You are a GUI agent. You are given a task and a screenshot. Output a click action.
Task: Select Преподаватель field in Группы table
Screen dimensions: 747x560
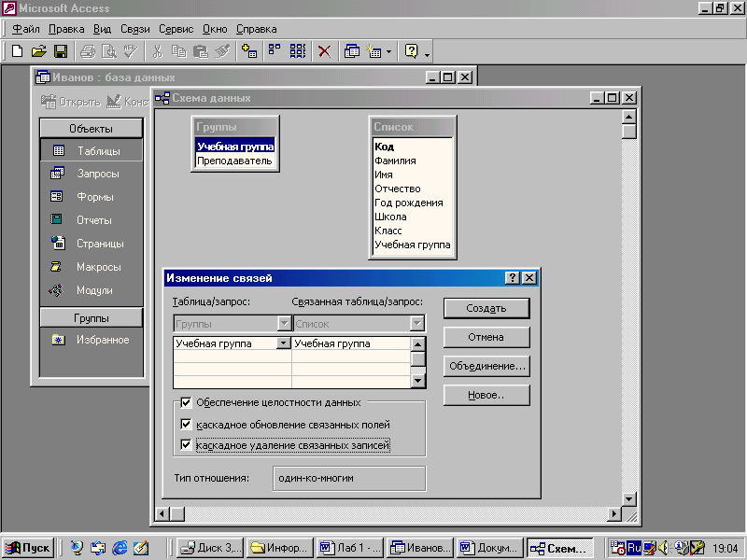point(234,161)
